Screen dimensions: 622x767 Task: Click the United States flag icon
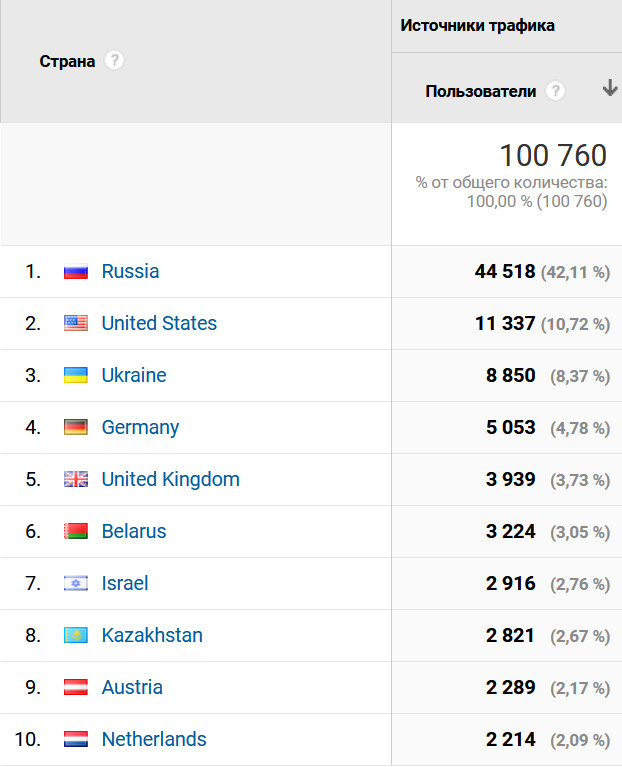pos(76,323)
